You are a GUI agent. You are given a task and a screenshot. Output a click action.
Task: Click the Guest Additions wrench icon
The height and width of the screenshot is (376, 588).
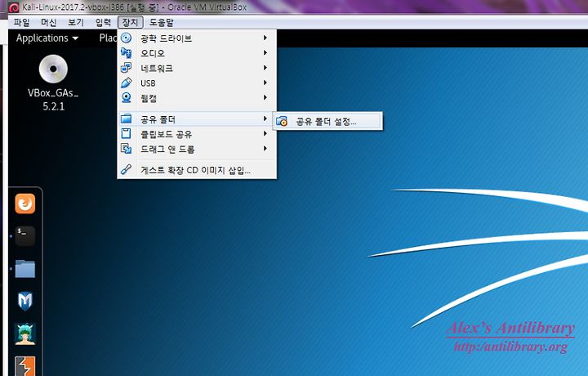[126, 170]
